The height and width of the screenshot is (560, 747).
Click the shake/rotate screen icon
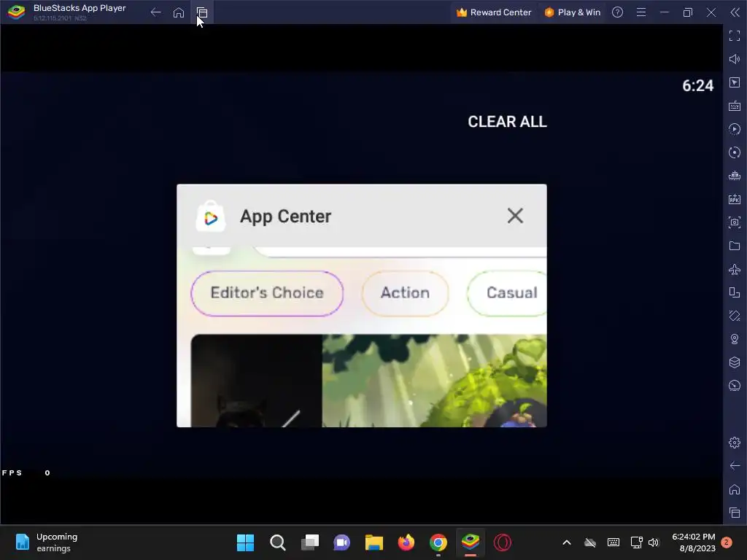pyautogui.click(x=735, y=316)
